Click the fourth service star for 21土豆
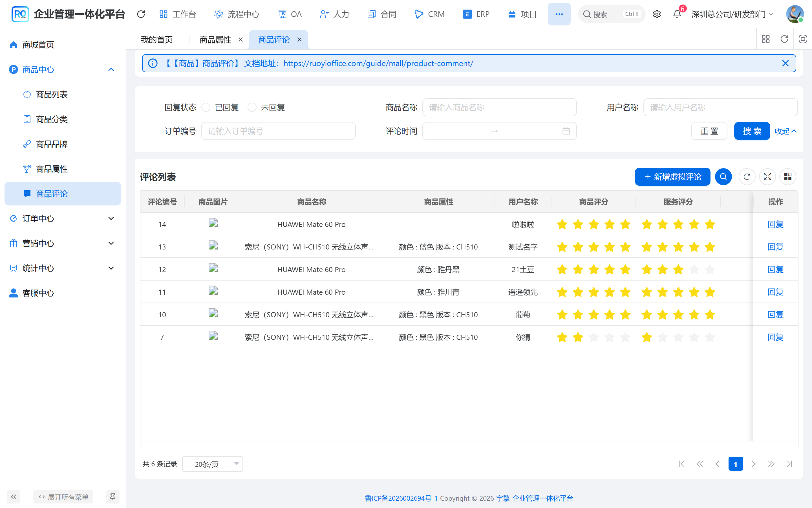812x508 pixels. point(694,270)
